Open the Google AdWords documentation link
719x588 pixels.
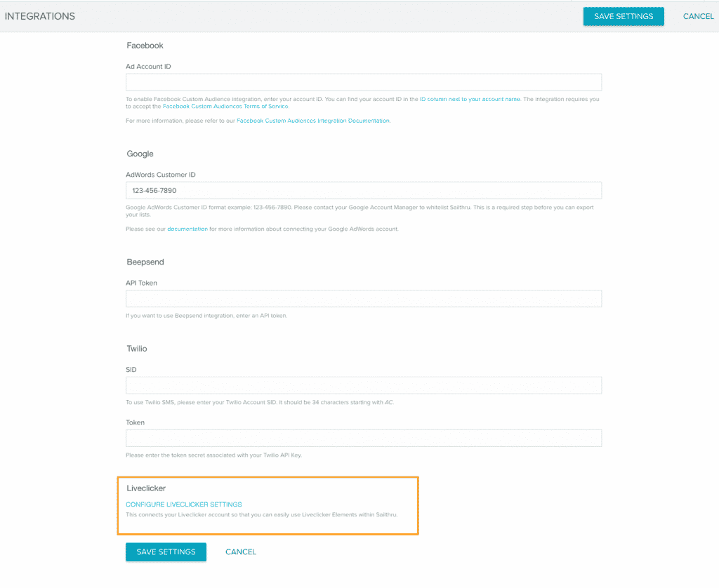pyautogui.click(x=187, y=229)
